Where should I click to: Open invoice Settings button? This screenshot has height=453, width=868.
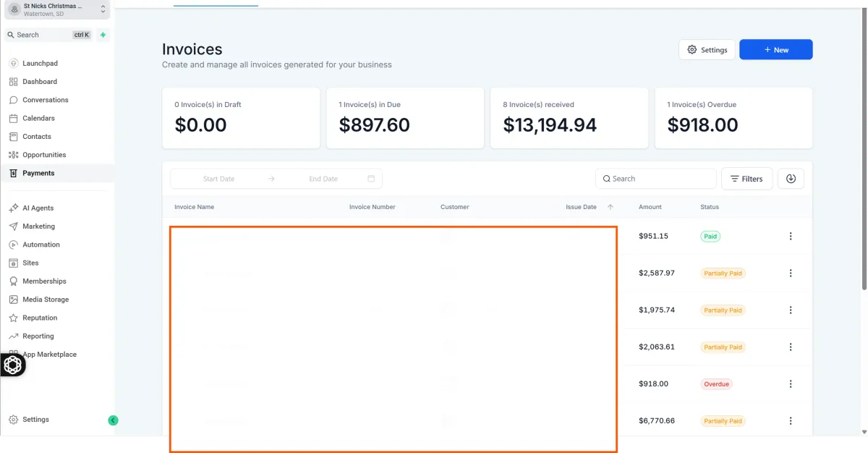point(707,50)
